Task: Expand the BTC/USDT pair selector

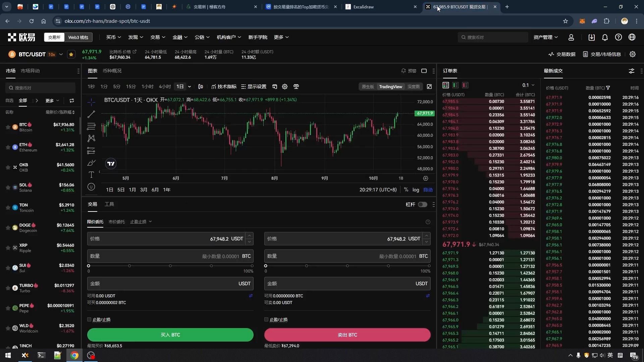Action: (x=61, y=54)
